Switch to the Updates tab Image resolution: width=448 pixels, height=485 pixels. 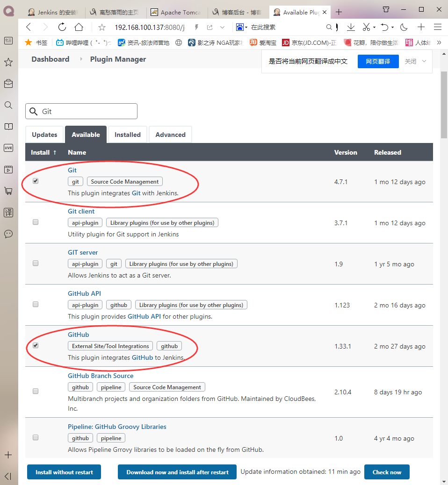pyautogui.click(x=44, y=135)
